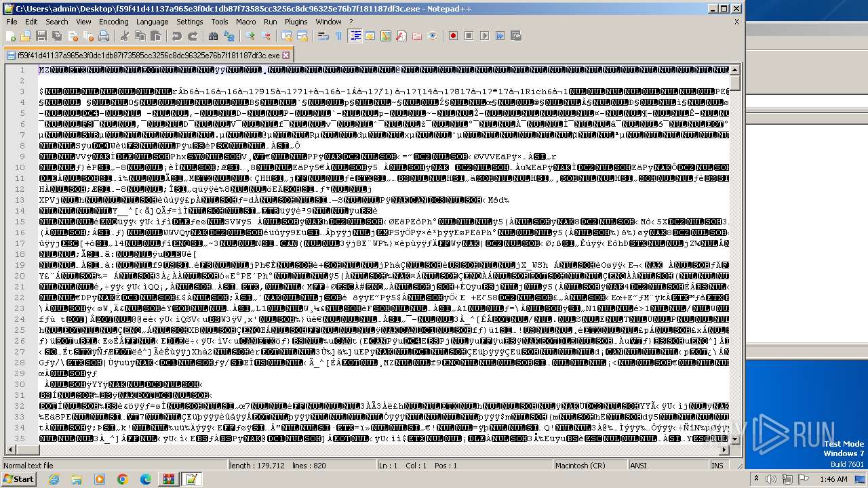Open User Defined Language dialog icon

point(370,36)
